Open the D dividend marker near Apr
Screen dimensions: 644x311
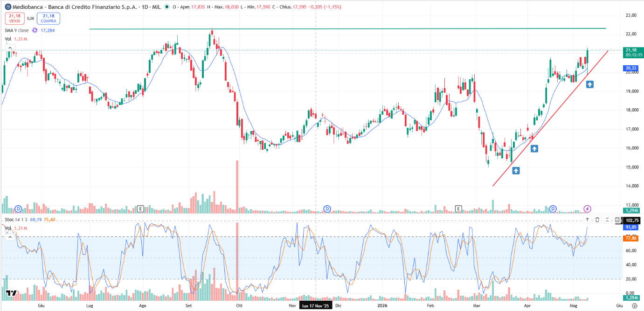pyautogui.click(x=553, y=208)
